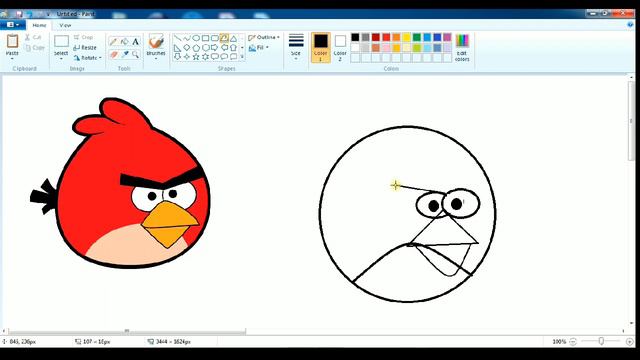
Task: Choose the Curve shape
Action: tap(187, 38)
